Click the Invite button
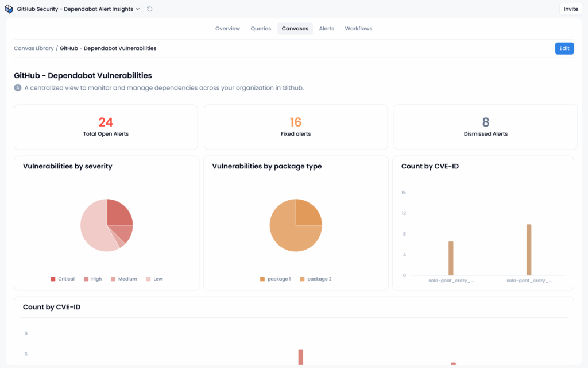 [570, 9]
